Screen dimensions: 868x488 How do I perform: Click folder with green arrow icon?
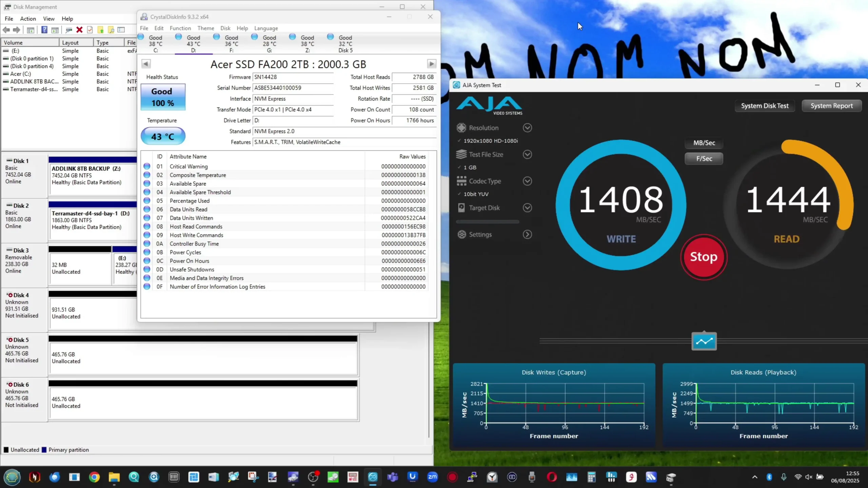click(100, 30)
